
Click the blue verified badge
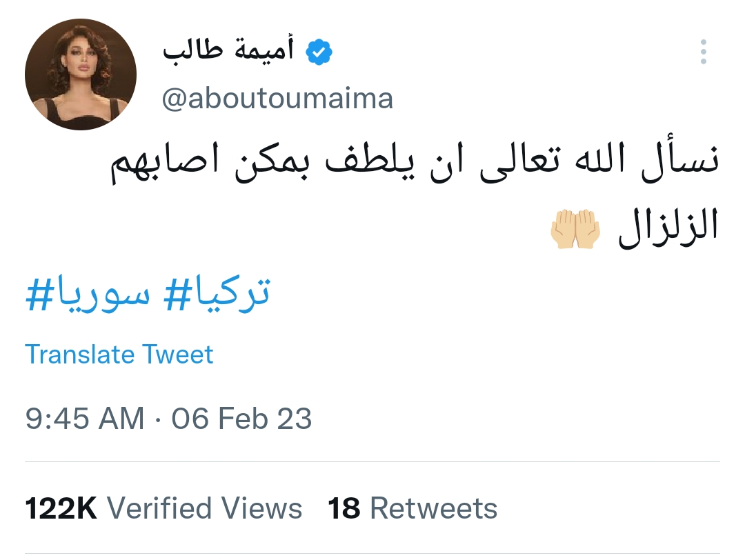point(319,52)
